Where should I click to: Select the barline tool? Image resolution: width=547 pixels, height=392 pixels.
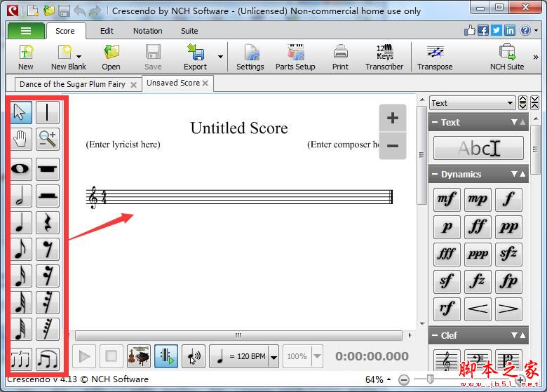(x=48, y=113)
